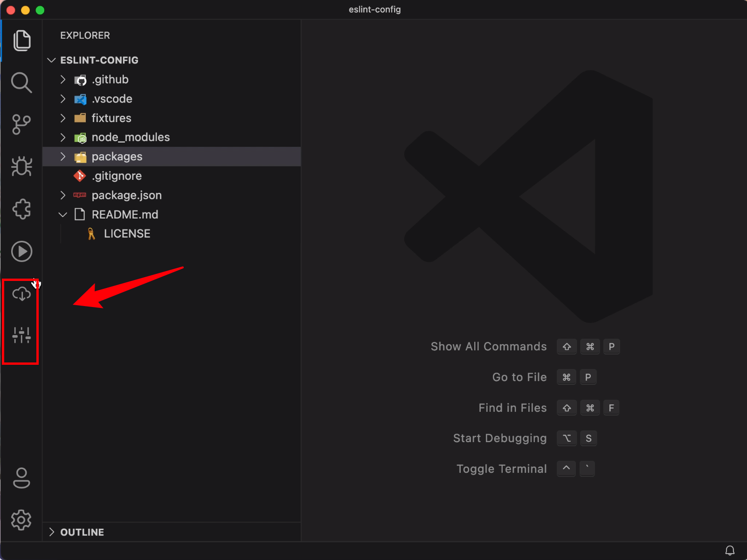Click the notifications bell in the status bar
Viewport: 747px width, 560px height.
[x=730, y=550]
